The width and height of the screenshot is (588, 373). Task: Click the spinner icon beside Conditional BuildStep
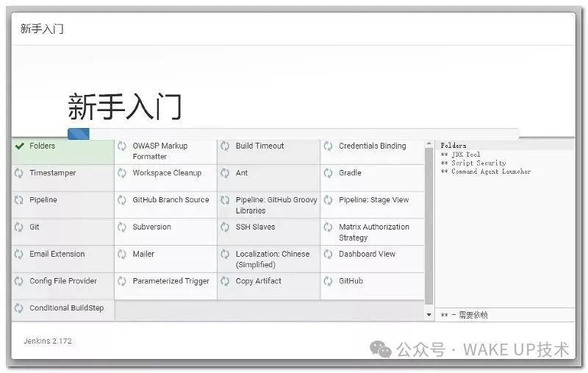19,308
